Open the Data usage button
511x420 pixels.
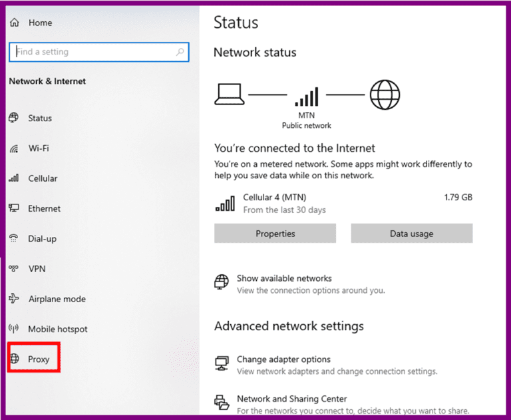(411, 234)
